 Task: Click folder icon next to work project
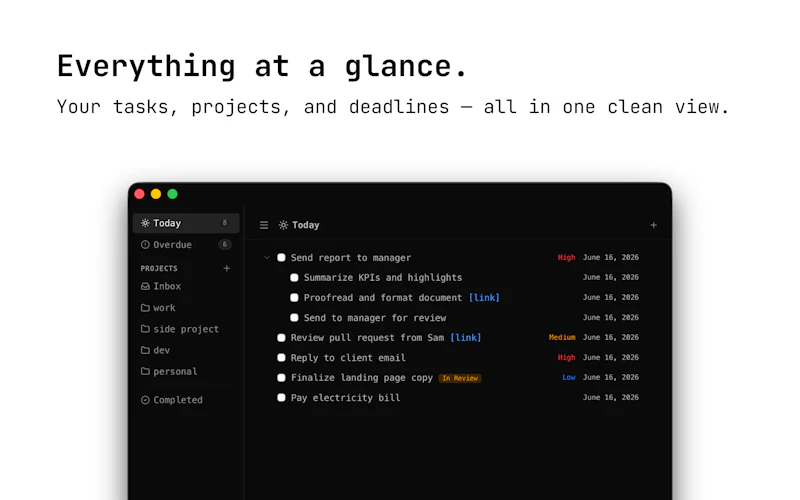click(145, 308)
